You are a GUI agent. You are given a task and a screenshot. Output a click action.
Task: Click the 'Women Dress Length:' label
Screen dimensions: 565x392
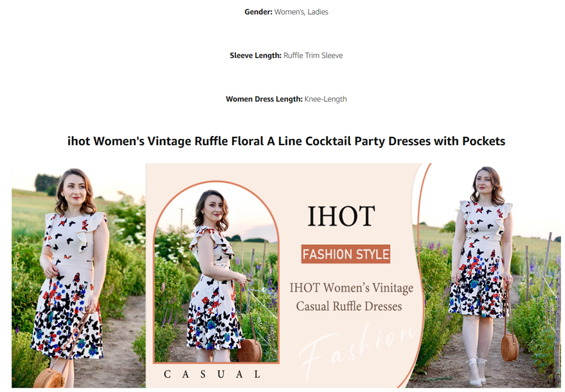264,99
